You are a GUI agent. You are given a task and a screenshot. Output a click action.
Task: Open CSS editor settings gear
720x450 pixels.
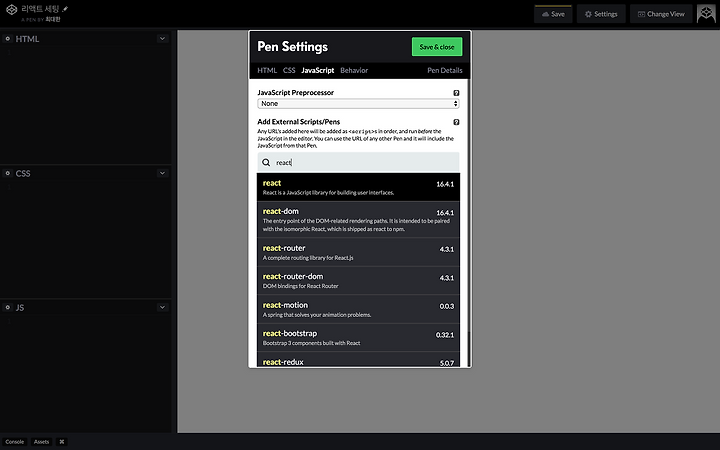click(7, 173)
